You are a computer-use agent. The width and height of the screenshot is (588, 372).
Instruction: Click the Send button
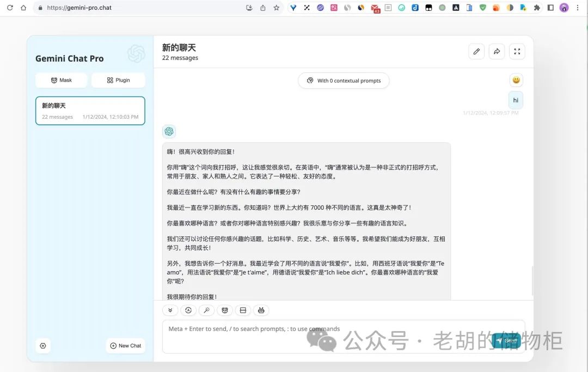coord(506,340)
